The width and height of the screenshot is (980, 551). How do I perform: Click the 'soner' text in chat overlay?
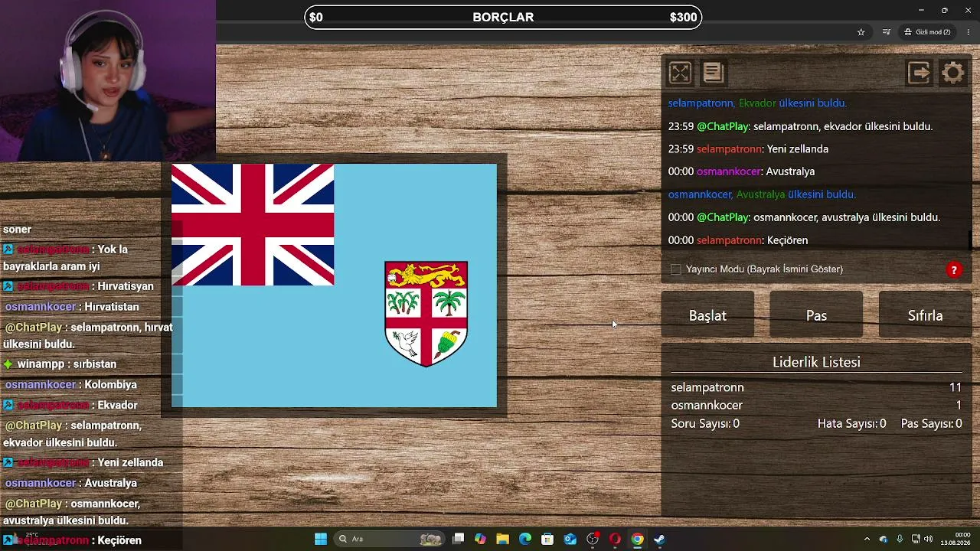(17, 230)
